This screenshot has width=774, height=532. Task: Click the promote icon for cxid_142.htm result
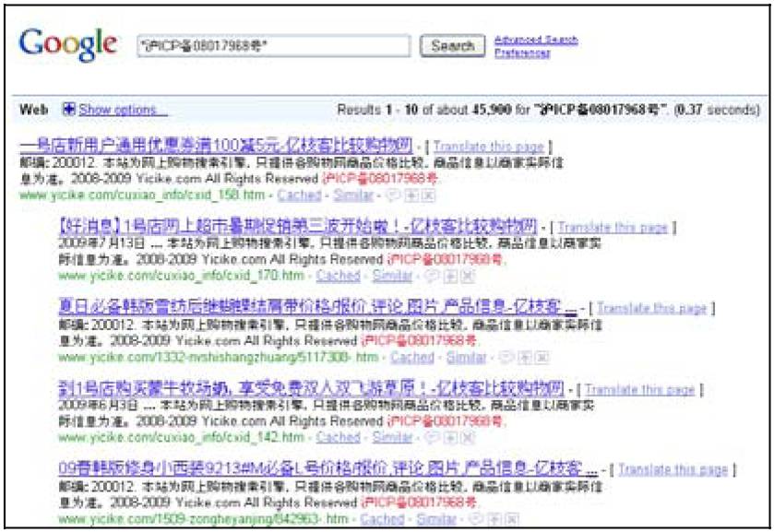point(449,437)
